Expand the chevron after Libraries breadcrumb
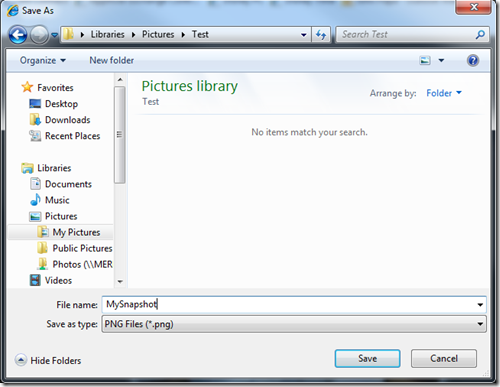Viewport: 500px width, 387px height. point(133,35)
